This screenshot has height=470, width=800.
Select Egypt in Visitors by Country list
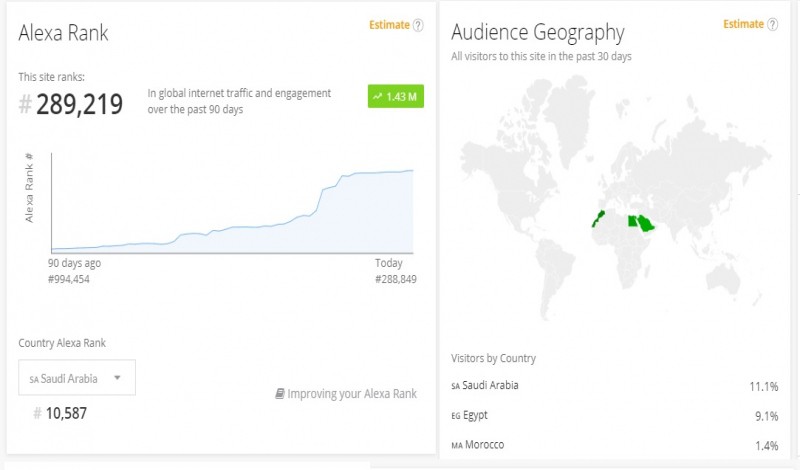click(475, 414)
